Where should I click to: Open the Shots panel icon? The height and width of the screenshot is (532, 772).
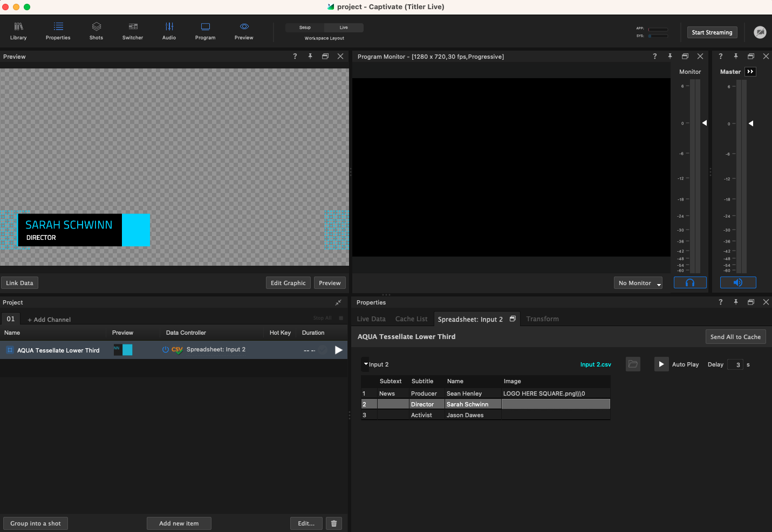pos(96,31)
